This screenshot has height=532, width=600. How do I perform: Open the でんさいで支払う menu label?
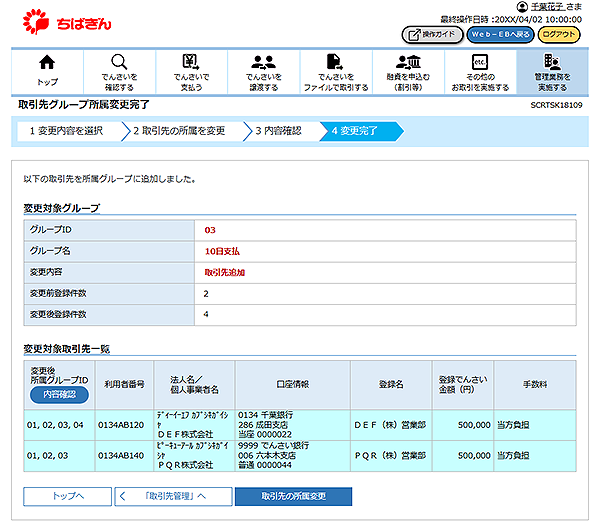point(191,82)
